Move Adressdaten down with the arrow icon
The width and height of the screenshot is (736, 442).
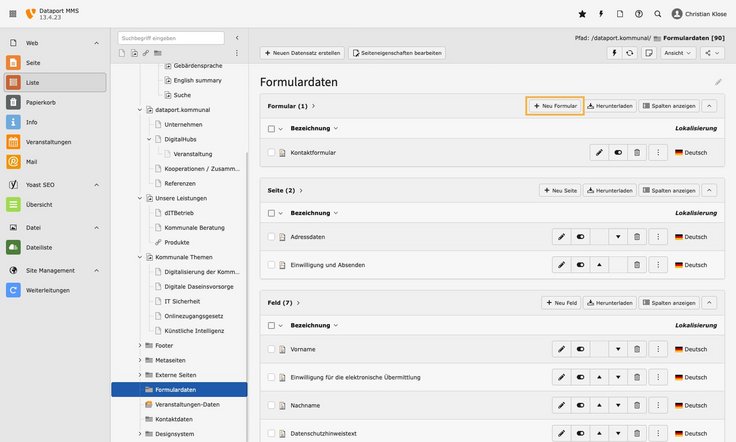pos(618,237)
